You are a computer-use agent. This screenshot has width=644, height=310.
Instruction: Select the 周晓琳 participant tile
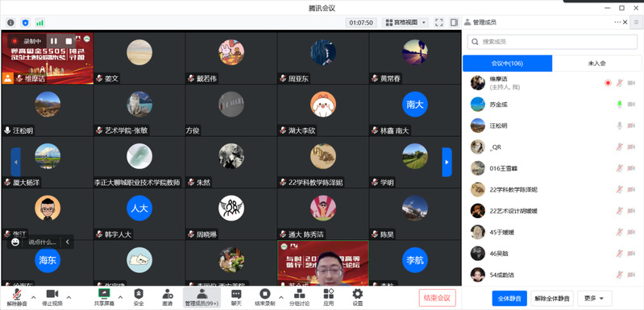coord(231,214)
